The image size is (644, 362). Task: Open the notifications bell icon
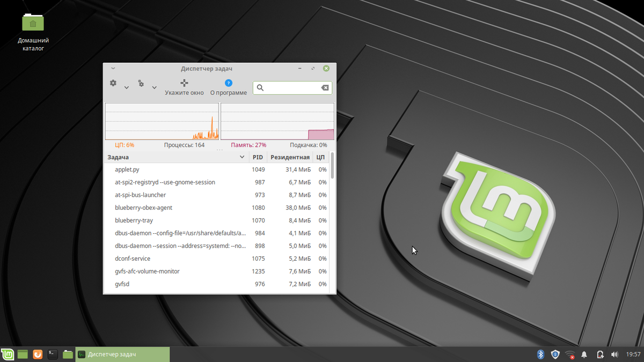click(x=584, y=354)
